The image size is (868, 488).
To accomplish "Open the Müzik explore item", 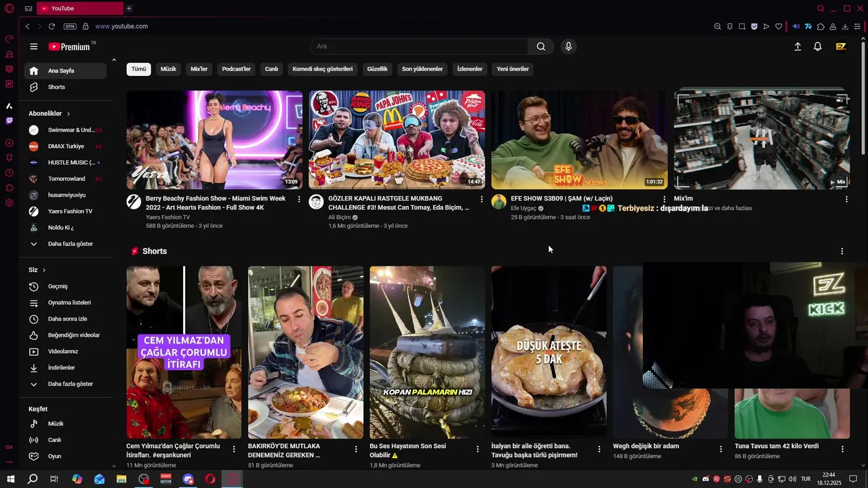I will pyautogui.click(x=65, y=424).
